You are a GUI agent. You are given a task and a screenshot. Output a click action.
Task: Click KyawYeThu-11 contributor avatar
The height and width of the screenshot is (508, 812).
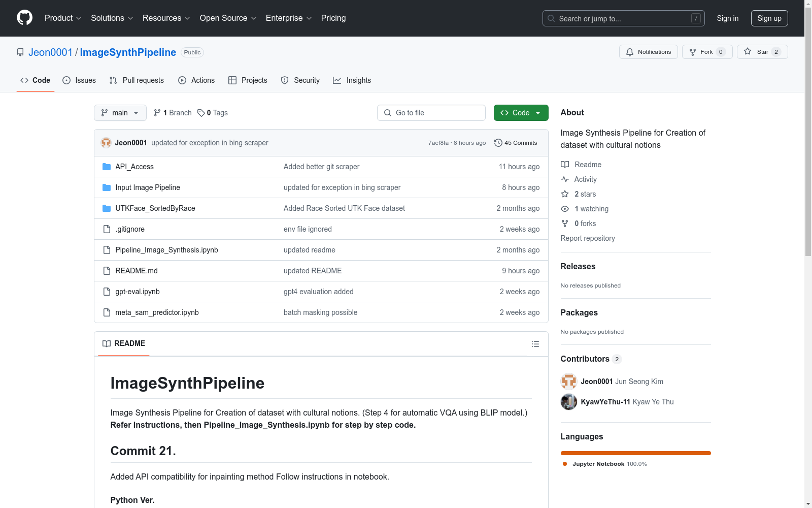(x=569, y=402)
